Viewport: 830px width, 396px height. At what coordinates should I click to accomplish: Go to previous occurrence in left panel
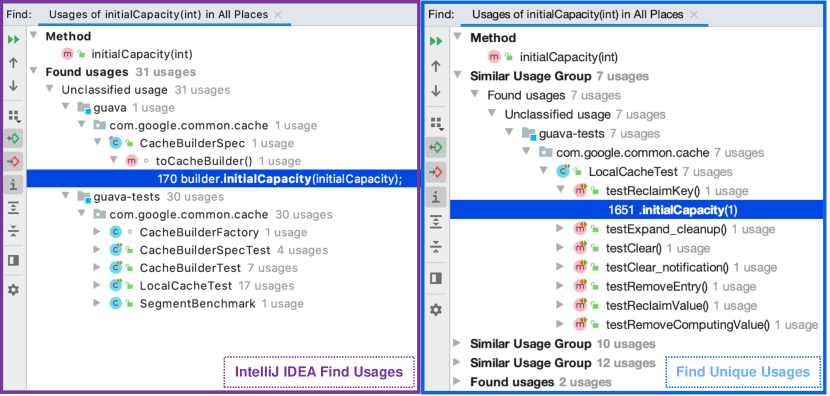13,62
